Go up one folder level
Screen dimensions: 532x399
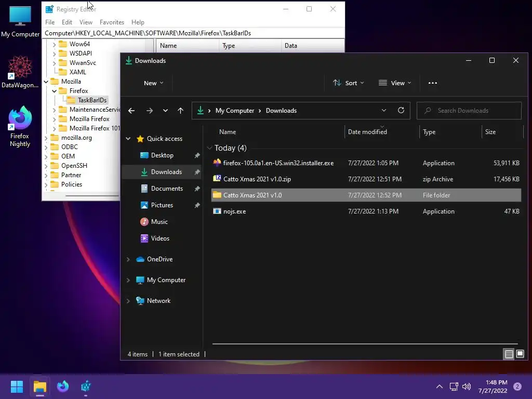coord(180,111)
